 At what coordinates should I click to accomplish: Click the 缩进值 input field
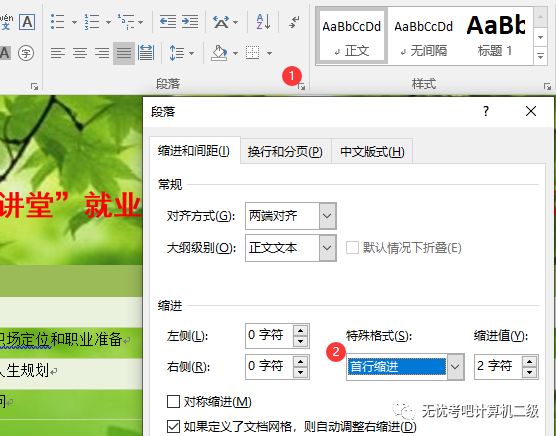(x=498, y=366)
